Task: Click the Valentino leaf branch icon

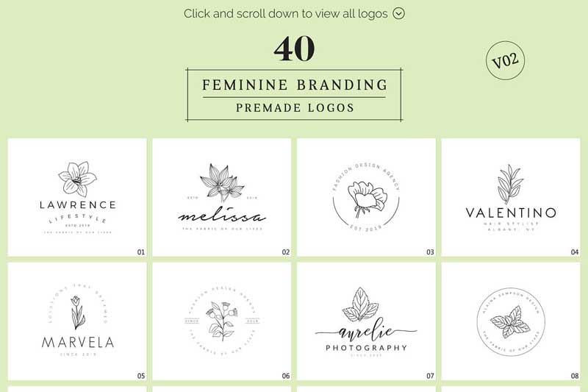Action: 510,184
